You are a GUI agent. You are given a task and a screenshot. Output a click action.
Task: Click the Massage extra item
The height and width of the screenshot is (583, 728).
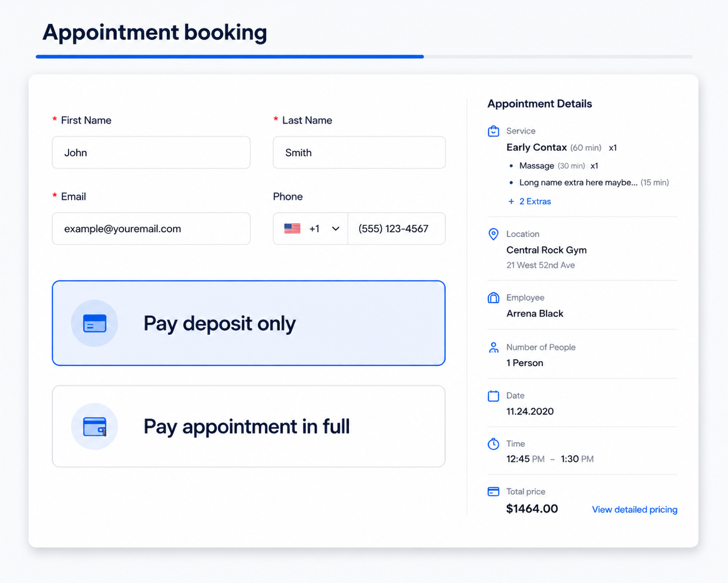click(536, 166)
